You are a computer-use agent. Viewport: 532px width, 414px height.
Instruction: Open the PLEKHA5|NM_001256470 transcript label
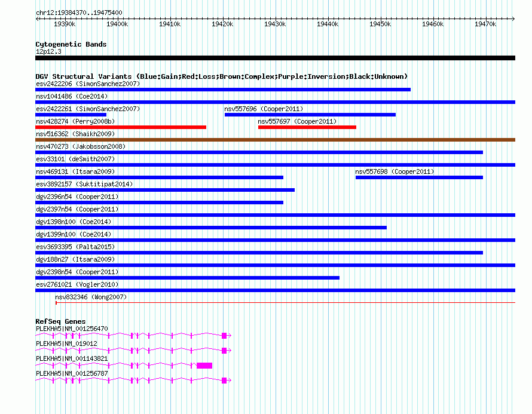[72, 329]
